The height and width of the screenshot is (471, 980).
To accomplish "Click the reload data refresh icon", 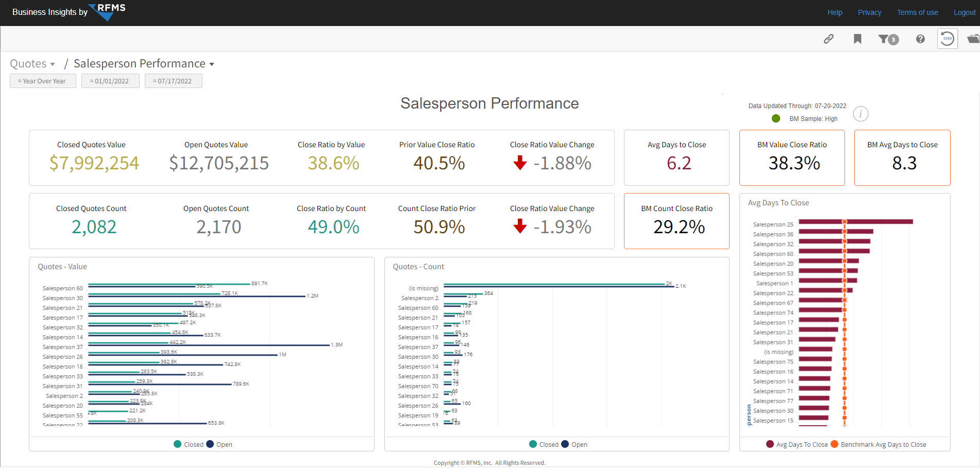I will (x=947, y=39).
